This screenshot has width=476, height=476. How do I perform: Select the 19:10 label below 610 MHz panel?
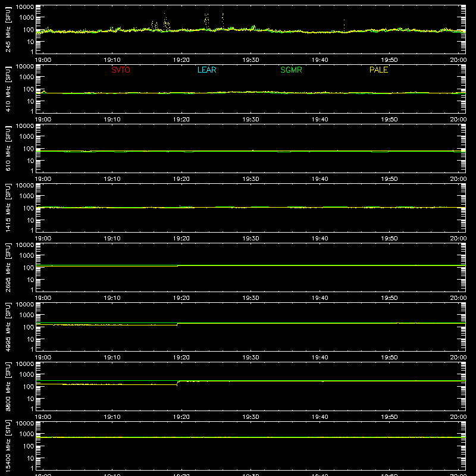tap(112, 179)
